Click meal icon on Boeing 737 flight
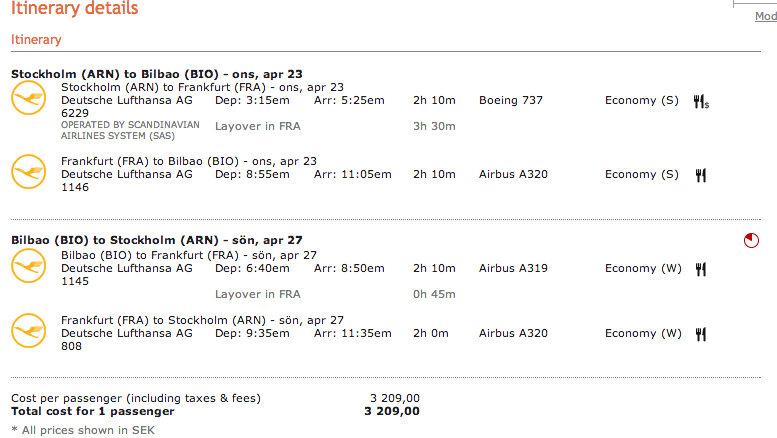 point(700,101)
